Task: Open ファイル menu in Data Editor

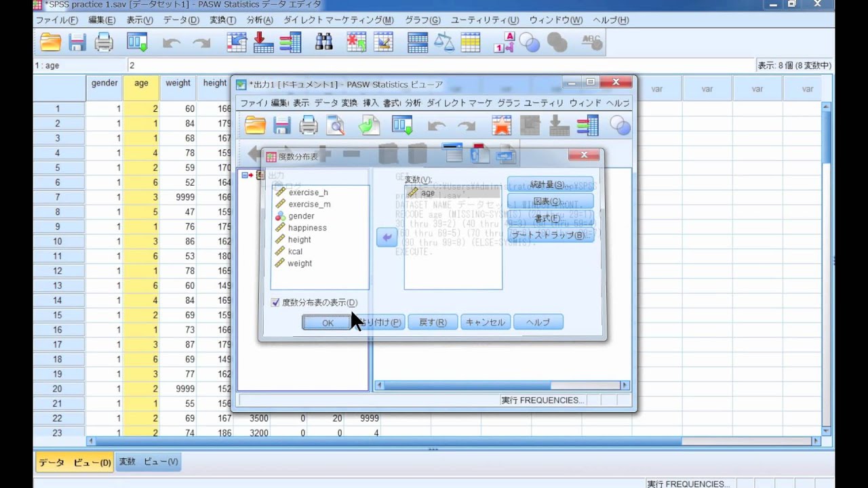Action: click(56, 20)
